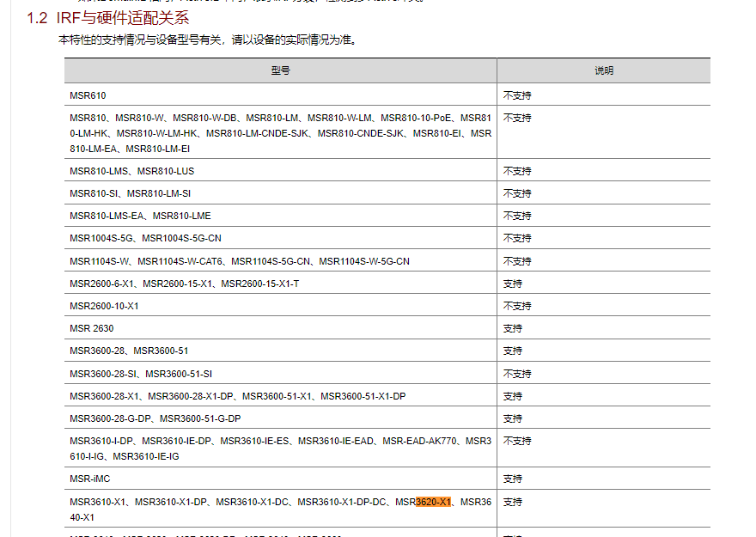
Task: Click the 'MSR810-SI、MSR810-LM-SI' cell
Action: pos(281,193)
